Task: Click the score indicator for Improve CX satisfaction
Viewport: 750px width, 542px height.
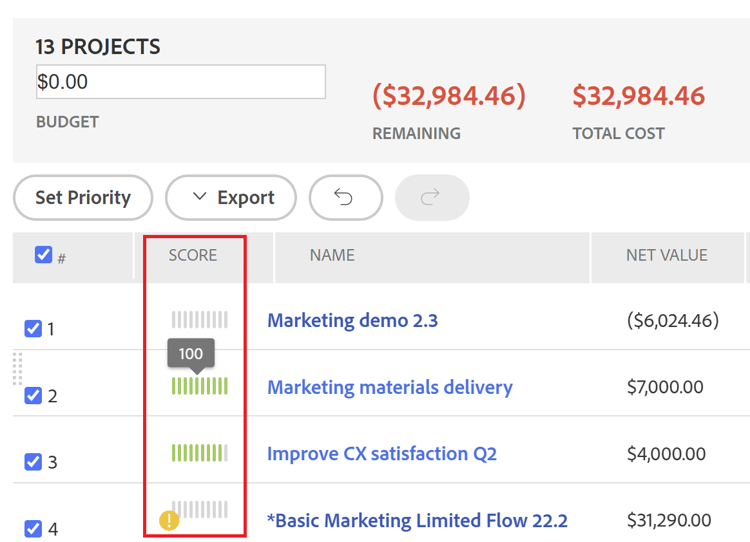Action: 199,453
